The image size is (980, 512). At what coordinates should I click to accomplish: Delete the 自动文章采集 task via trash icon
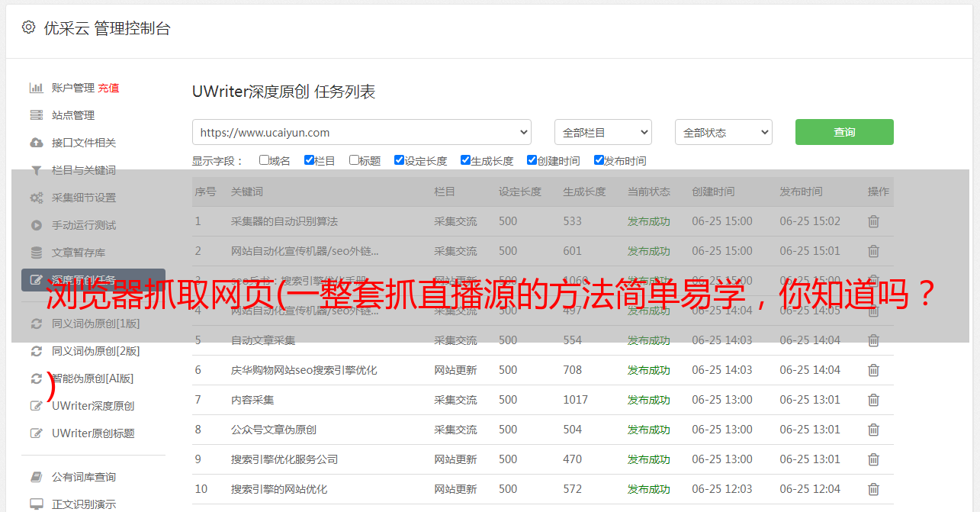click(x=873, y=340)
